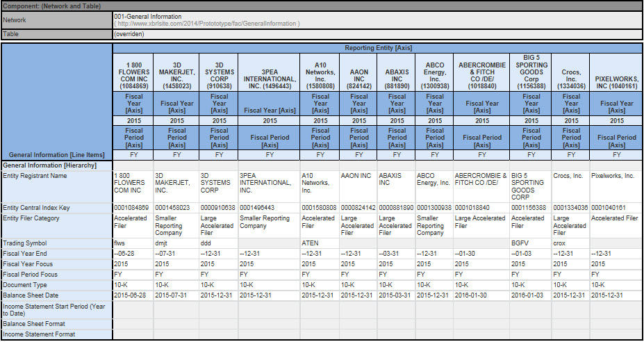
Task: Click fiscal year end '--06-28'
Action: coord(124,254)
